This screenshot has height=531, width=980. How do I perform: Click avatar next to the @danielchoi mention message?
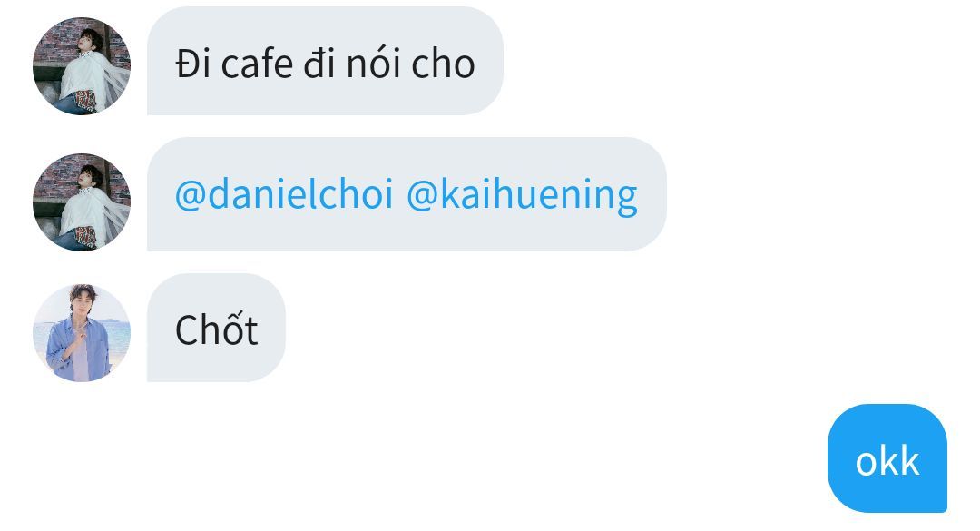(x=82, y=202)
